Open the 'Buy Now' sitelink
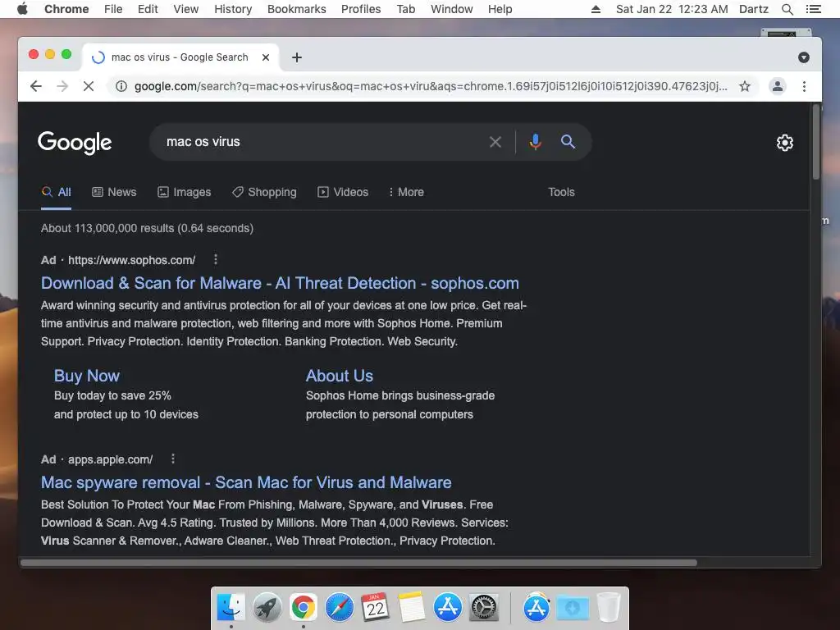The height and width of the screenshot is (630, 840). [87, 376]
